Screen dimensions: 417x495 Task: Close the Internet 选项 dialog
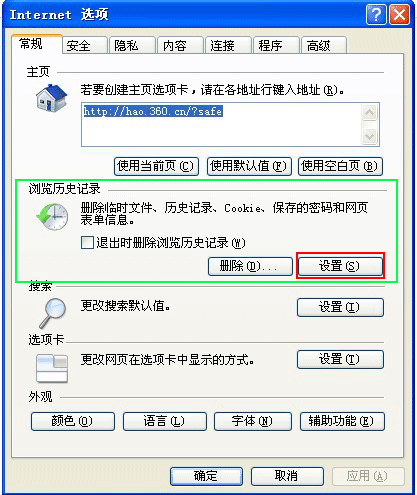point(399,15)
